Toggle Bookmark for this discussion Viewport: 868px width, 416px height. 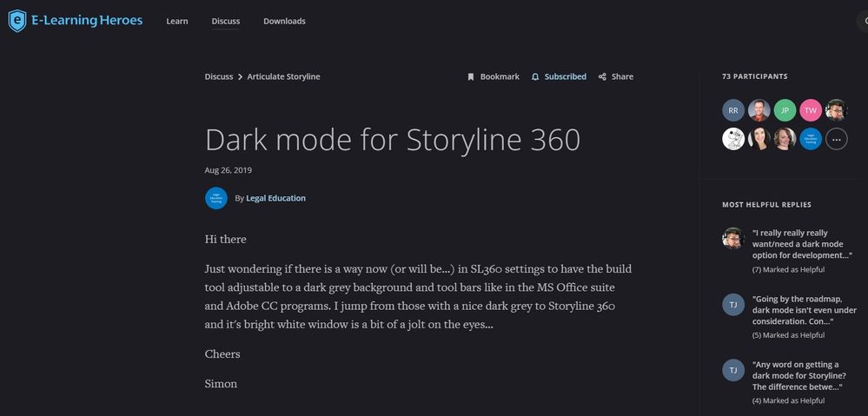[x=500, y=76]
